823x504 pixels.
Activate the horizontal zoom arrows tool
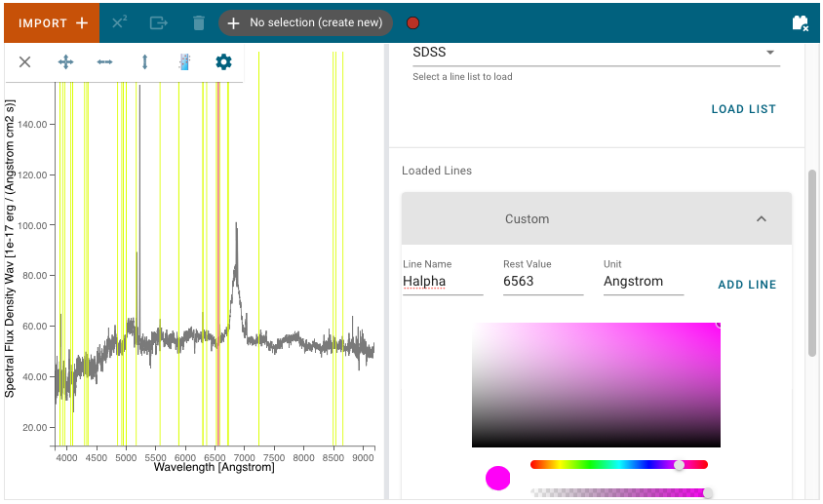coord(105,62)
